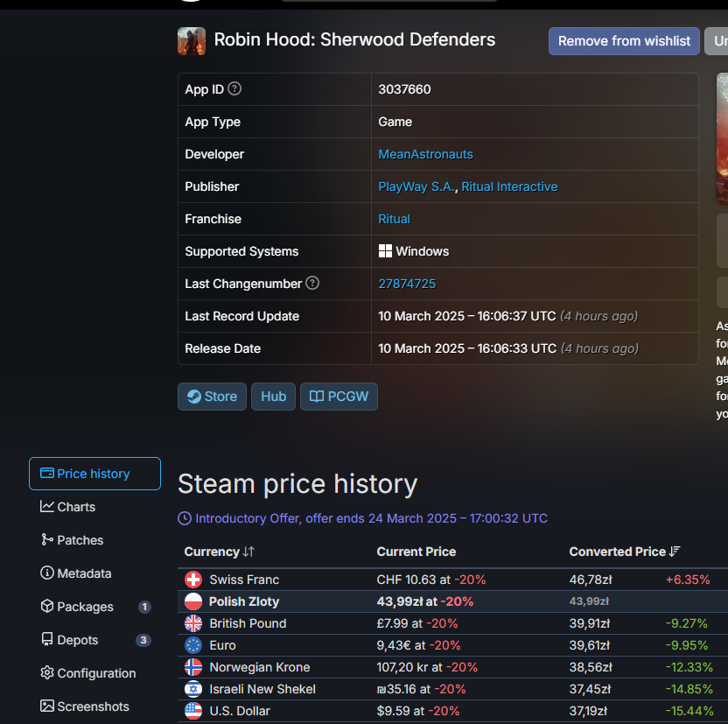Image resolution: width=728 pixels, height=724 pixels.
Task: Click the Depots count badge 3
Action: pos(143,641)
